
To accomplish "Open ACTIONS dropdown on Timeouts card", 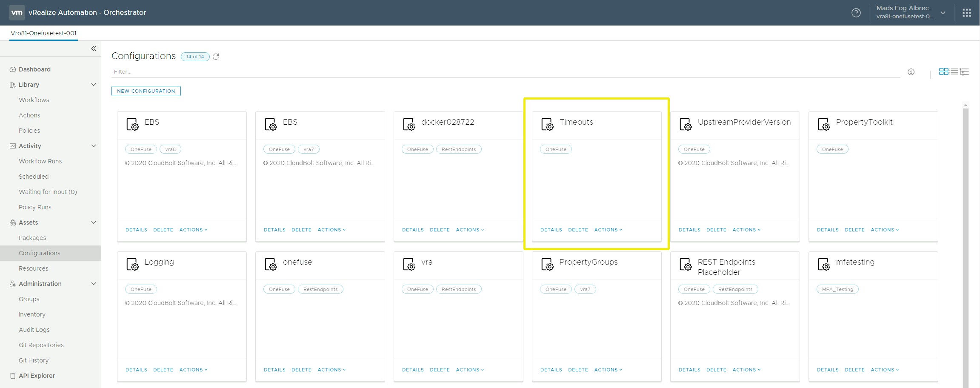I will point(608,230).
